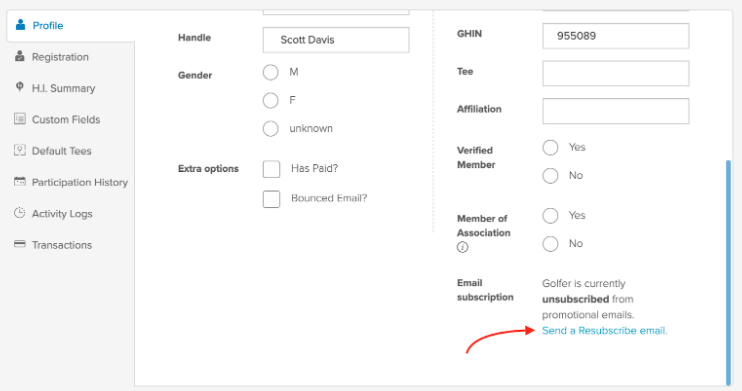Click the Profile person icon
The height and width of the screenshot is (391, 742).
(x=20, y=25)
